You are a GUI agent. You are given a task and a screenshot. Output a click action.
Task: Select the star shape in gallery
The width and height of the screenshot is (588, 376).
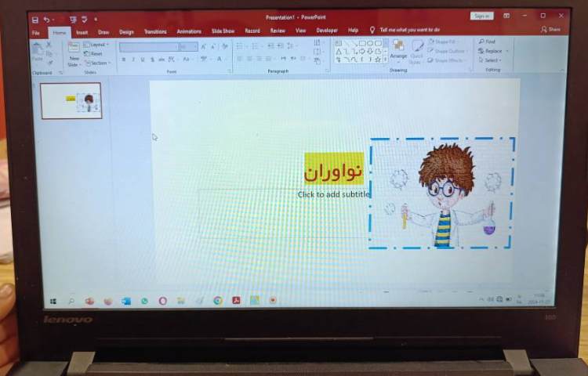tap(378, 60)
